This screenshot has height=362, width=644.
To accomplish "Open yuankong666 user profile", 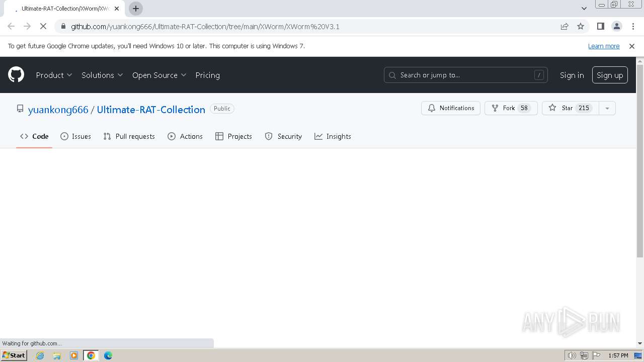I will 58,110.
